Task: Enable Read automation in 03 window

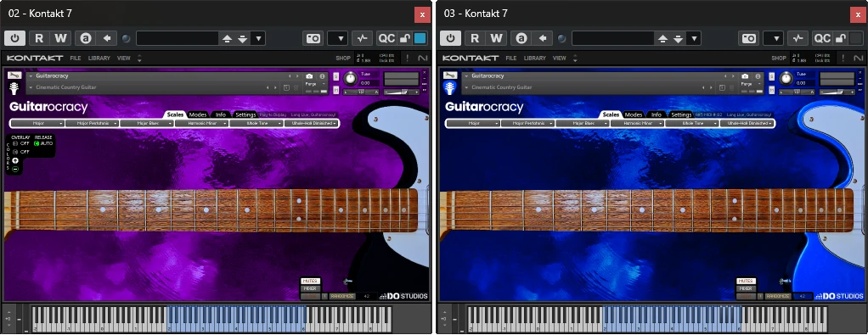Action: pos(475,38)
